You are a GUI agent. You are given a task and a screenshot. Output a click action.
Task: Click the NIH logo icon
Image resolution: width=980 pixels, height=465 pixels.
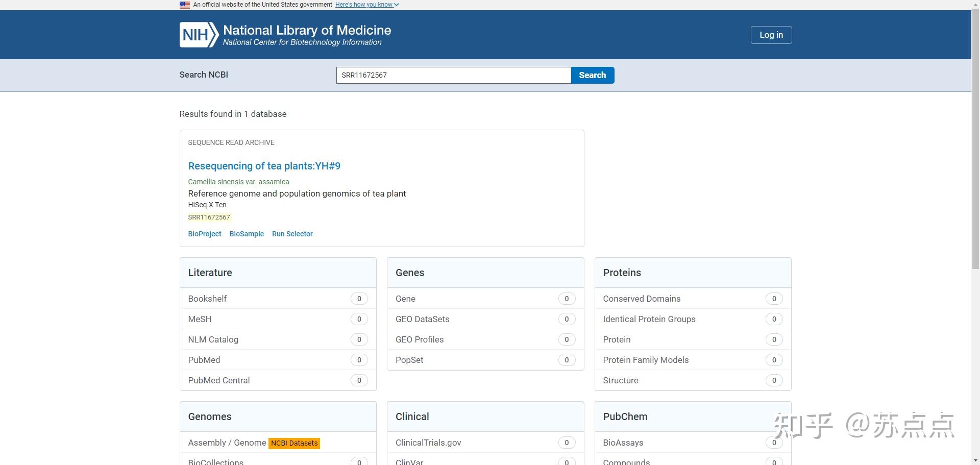click(199, 35)
